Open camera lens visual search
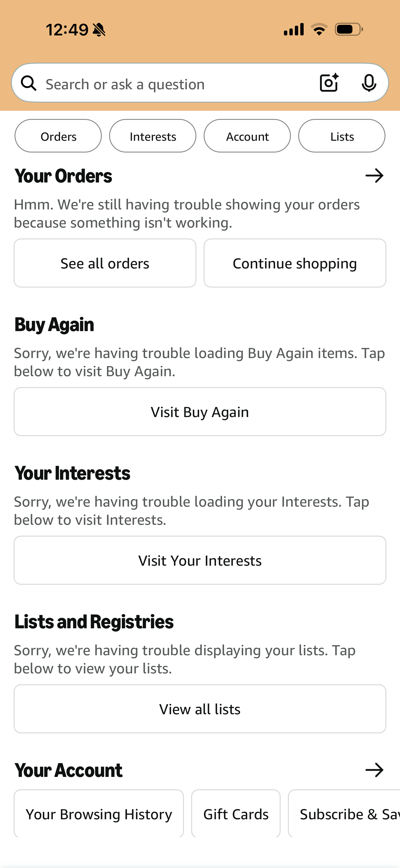This screenshot has height=868, width=400. click(329, 83)
